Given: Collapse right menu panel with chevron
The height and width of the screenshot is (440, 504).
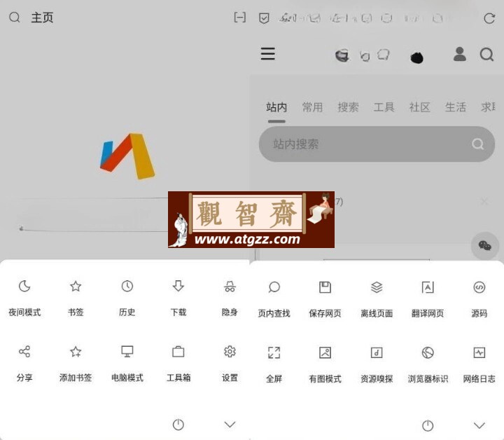Looking at the screenshot, I should 479,425.
